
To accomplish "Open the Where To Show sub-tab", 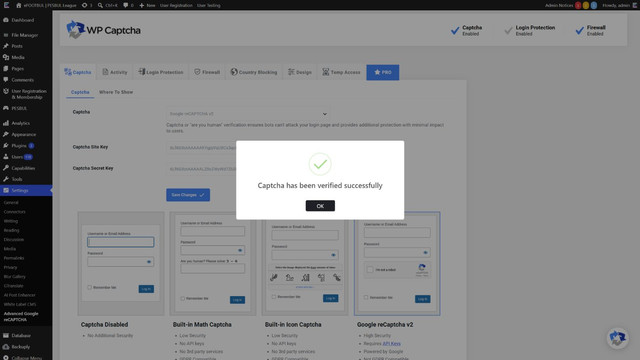I will pos(116,92).
